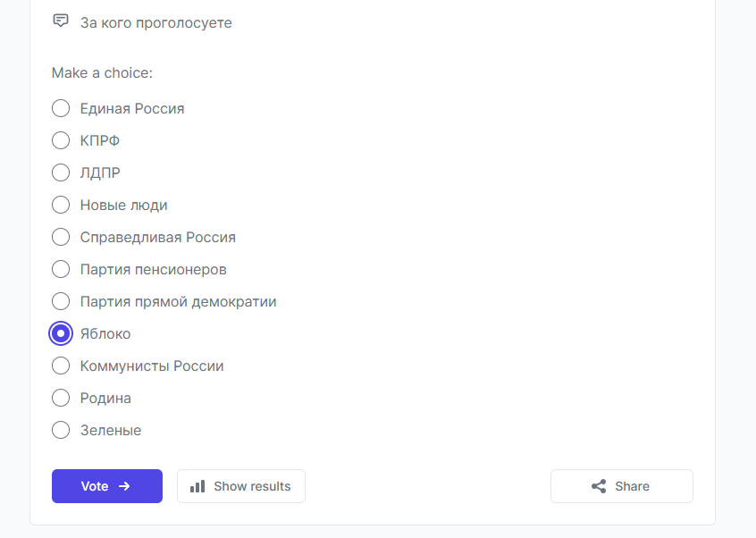This screenshot has width=756, height=538.
Task: Click the arrow icon on Vote button
Action: click(x=124, y=486)
